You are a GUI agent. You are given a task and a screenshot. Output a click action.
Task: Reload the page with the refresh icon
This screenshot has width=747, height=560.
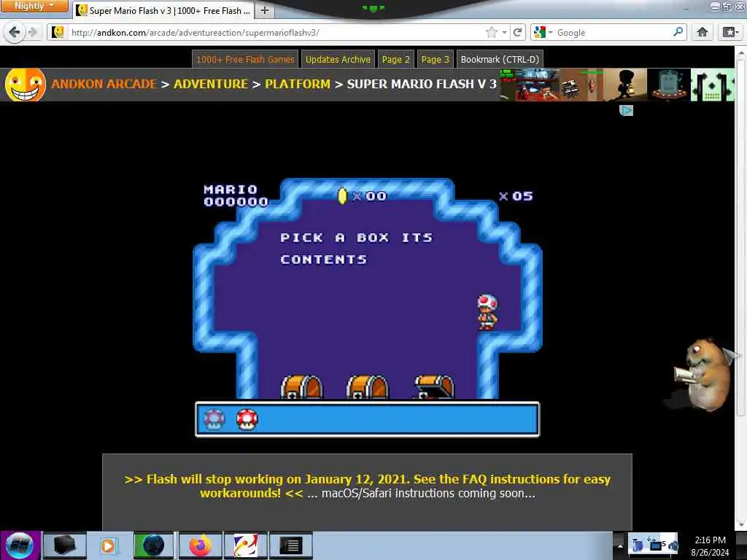click(x=518, y=32)
